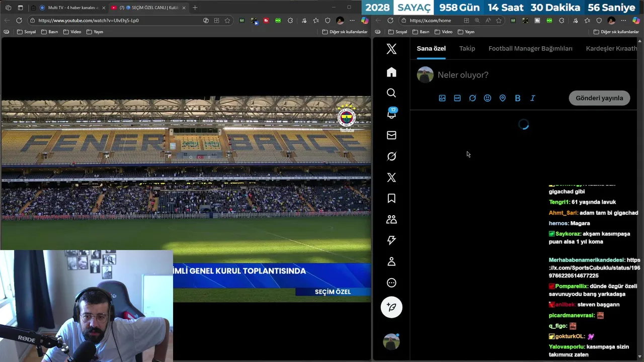Open the lightning bolt icon in X sidebar

coord(391,240)
